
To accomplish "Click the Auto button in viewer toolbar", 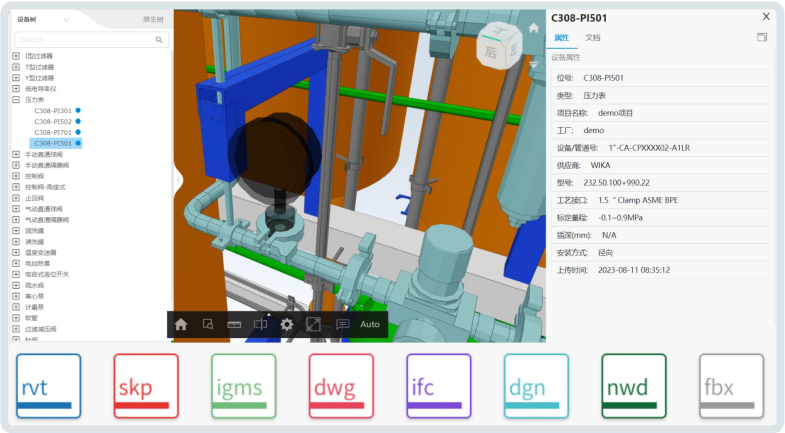I will (370, 324).
